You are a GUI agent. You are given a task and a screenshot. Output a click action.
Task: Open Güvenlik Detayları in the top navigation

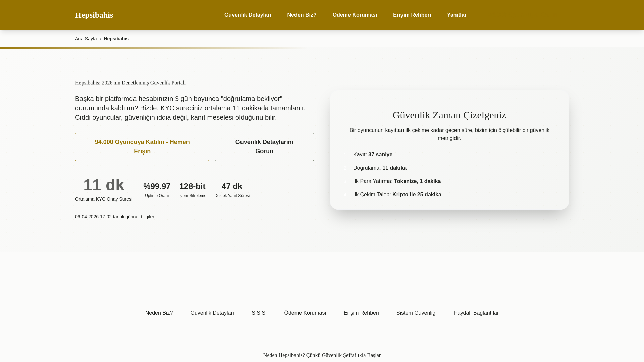248,15
